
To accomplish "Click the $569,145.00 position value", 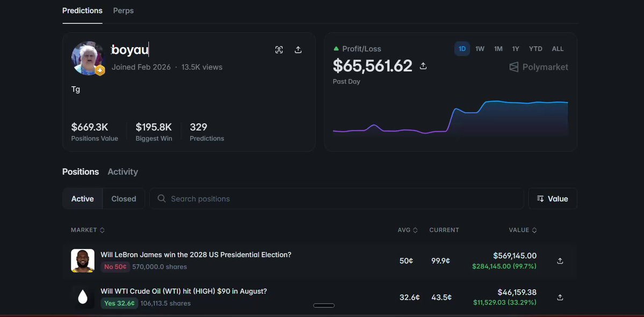I will coord(515,256).
